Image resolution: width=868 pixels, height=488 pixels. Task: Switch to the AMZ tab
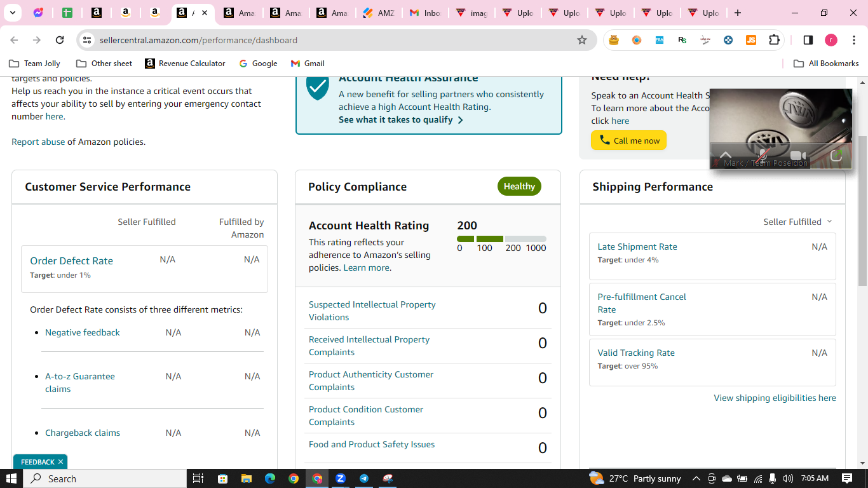click(x=378, y=13)
